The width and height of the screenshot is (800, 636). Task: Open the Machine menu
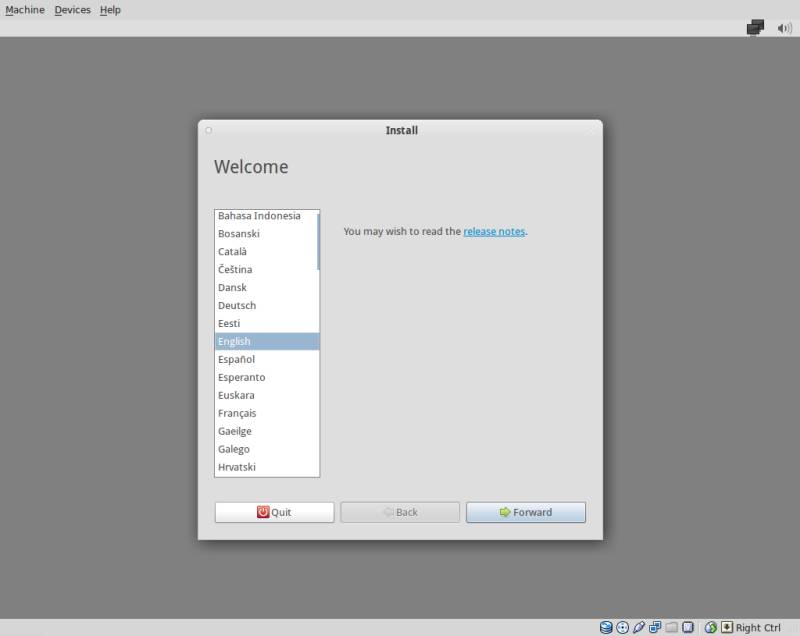pos(25,10)
